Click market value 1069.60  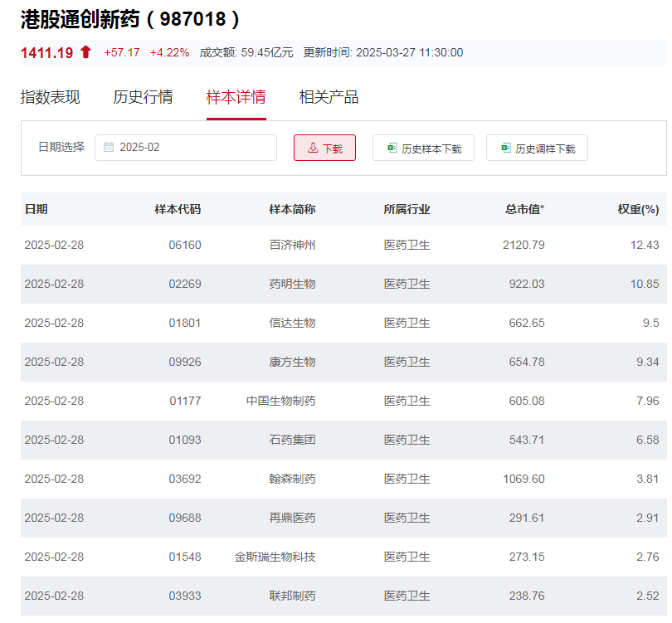click(x=523, y=479)
